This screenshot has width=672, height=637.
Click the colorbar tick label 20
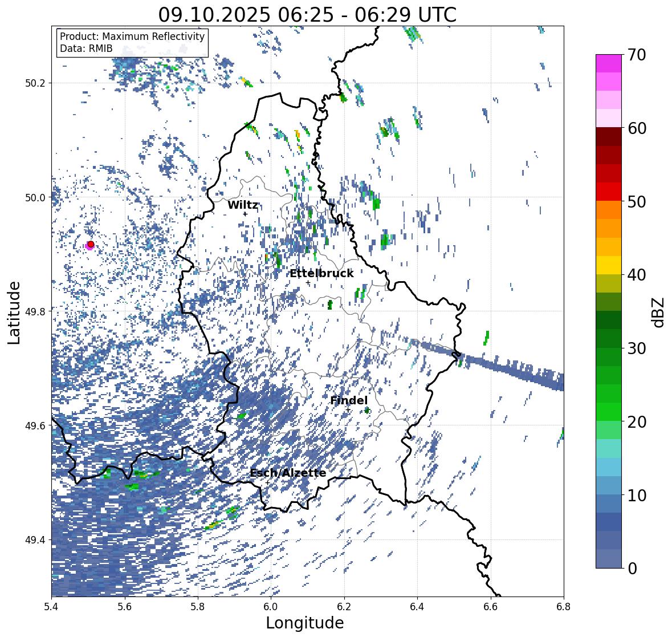point(637,421)
